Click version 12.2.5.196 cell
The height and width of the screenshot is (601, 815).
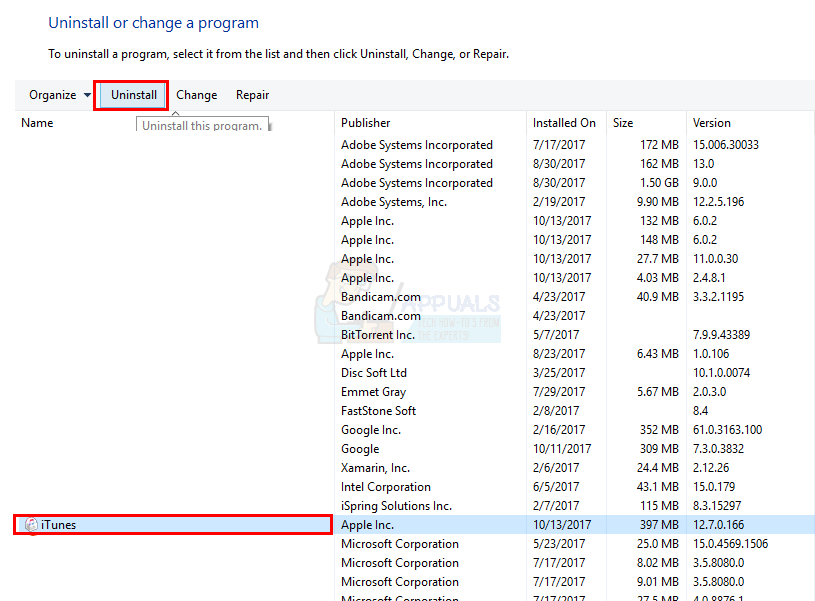pyautogui.click(x=718, y=202)
